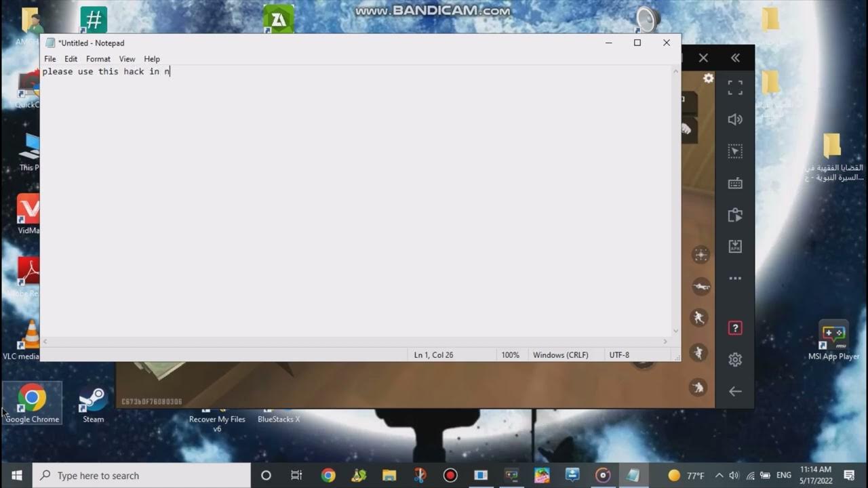The width and height of the screenshot is (868, 488).
Task: Click the cursor lock icon in emulator sidebar
Action: 735,151
